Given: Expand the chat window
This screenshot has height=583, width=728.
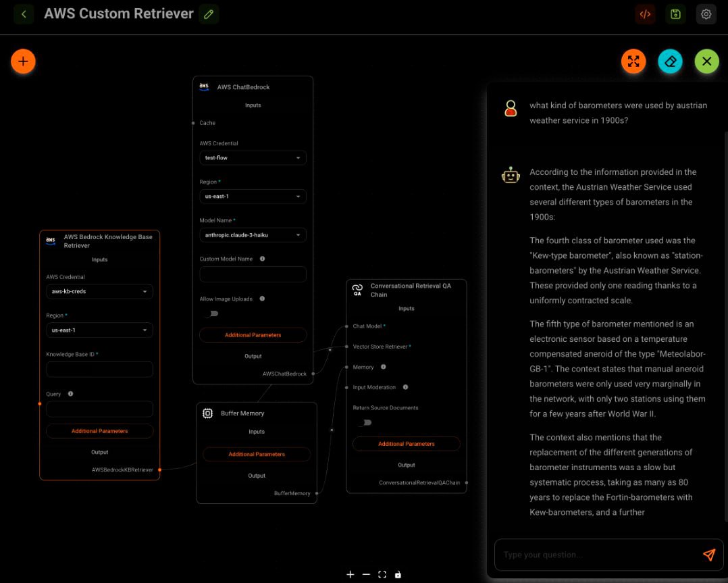Looking at the screenshot, I should [x=633, y=61].
